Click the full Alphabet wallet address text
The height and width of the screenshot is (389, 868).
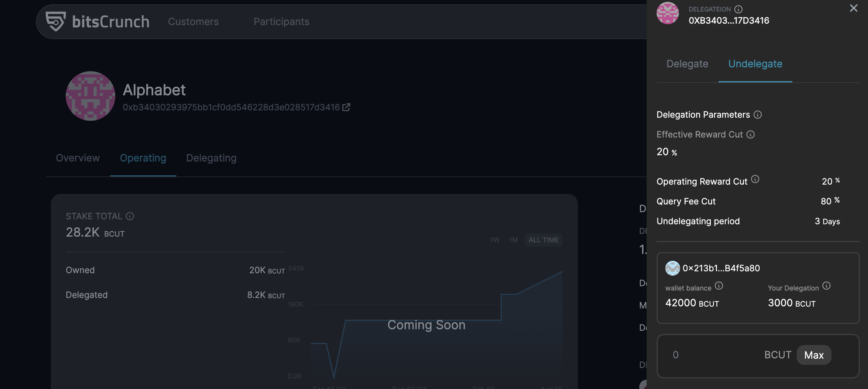click(x=231, y=107)
